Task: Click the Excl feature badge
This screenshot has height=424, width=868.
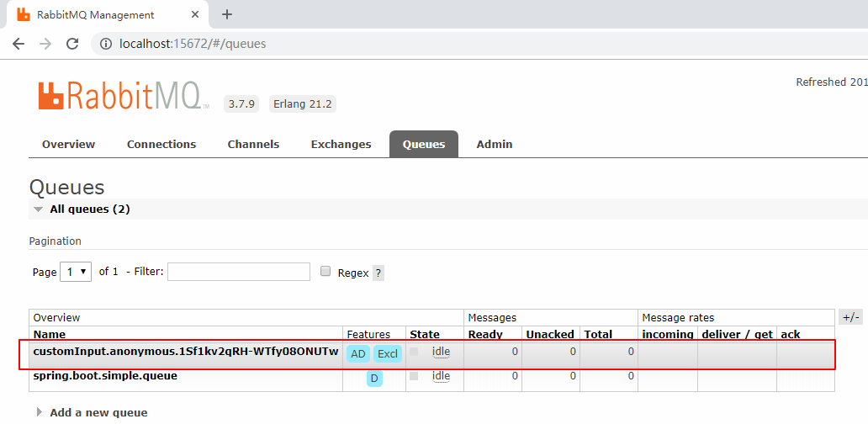Action: tap(387, 354)
